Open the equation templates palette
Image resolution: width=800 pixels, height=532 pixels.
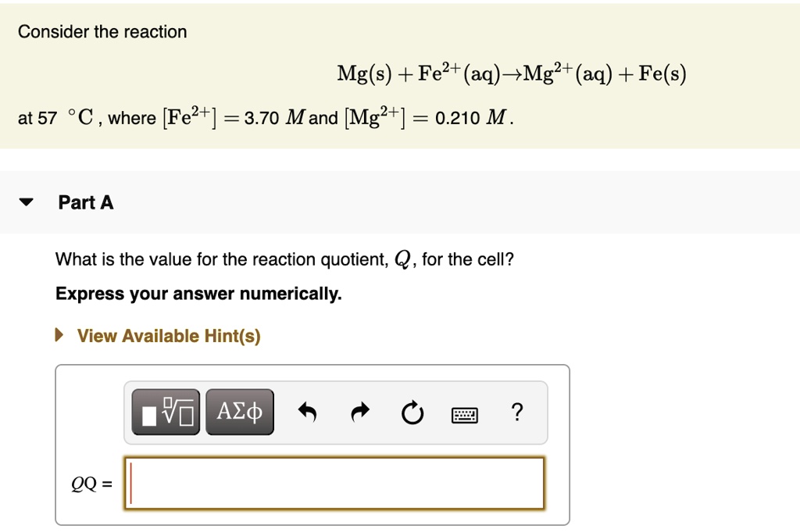pos(165,412)
